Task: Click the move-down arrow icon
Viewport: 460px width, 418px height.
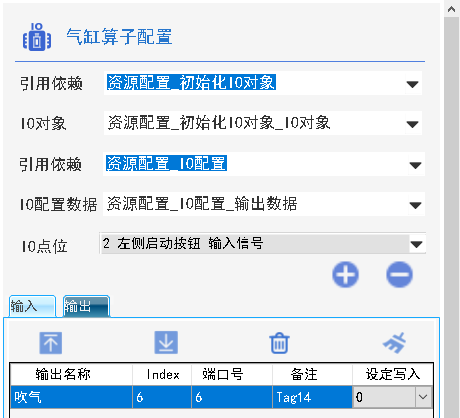Action: click(166, 343)
